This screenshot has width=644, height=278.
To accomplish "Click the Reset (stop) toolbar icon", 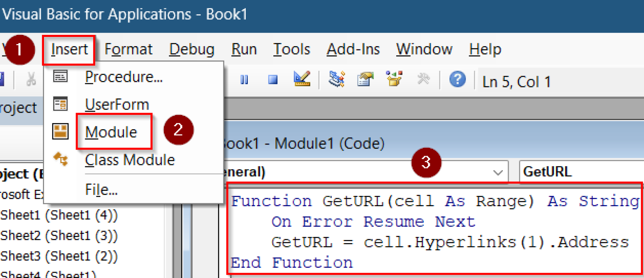I will click(273, 79).
